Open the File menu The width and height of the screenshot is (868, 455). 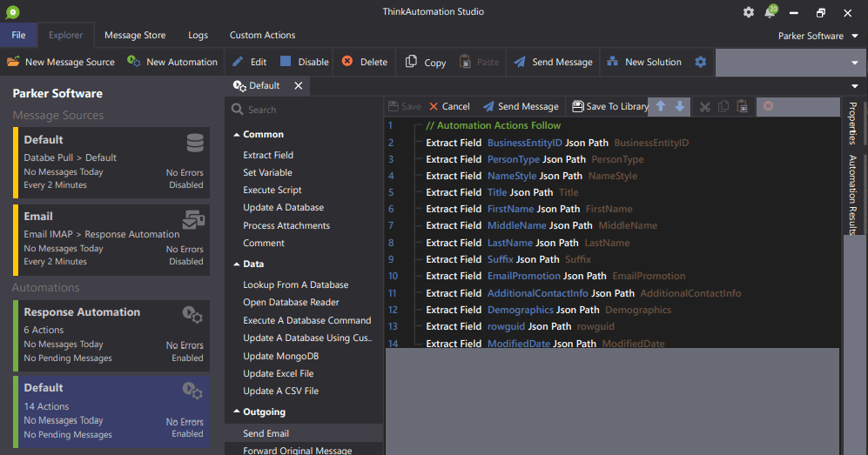(x=18, y=35)
